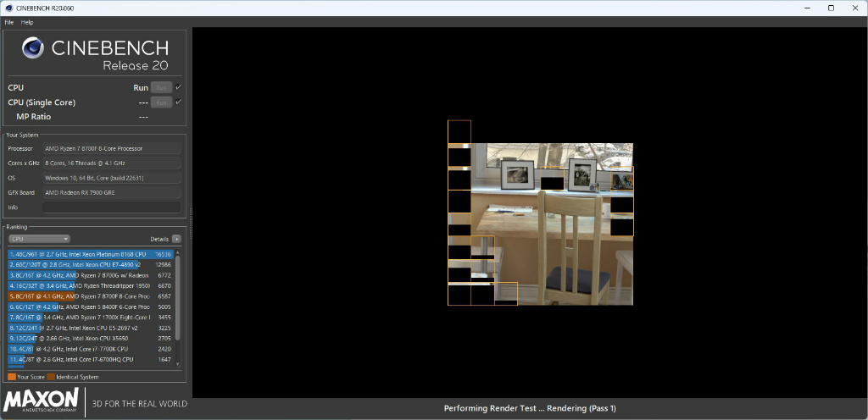This screenshot has width=868, height=420.
Task: Click the Run button for CPU test
Action: [161, 87]
